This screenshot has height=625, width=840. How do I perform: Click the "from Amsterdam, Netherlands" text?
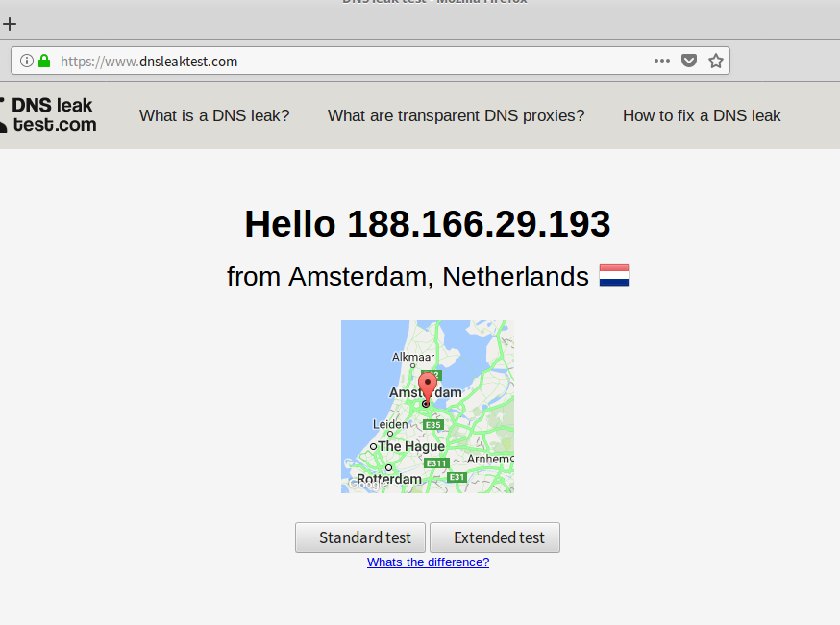pyautogui.click(x=408, y=277)
